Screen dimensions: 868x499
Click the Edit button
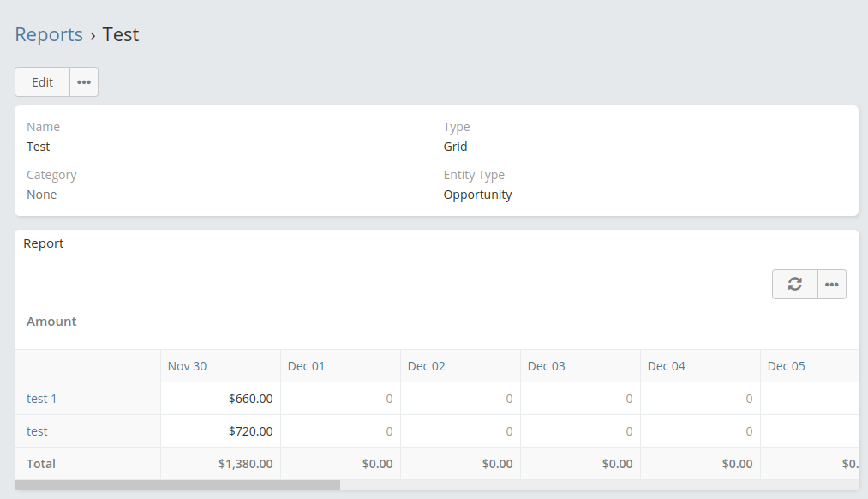tap(43, 82)
